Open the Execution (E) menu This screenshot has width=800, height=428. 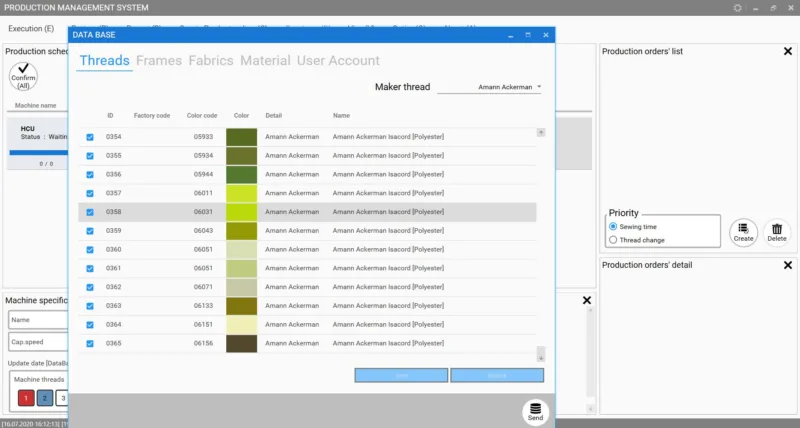pos(31,29)
